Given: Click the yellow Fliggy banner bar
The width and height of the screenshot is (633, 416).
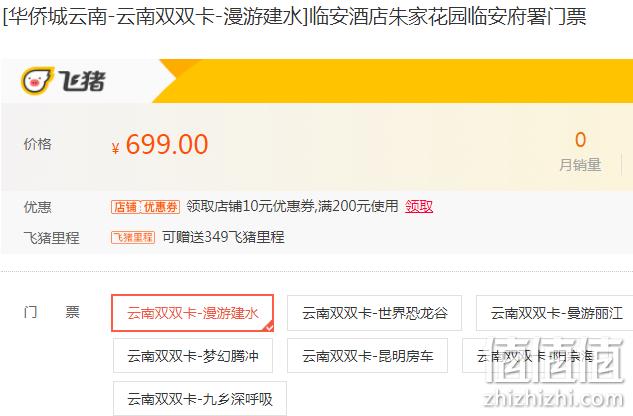Looking at the screenshot, I should [x=392, y=81].
